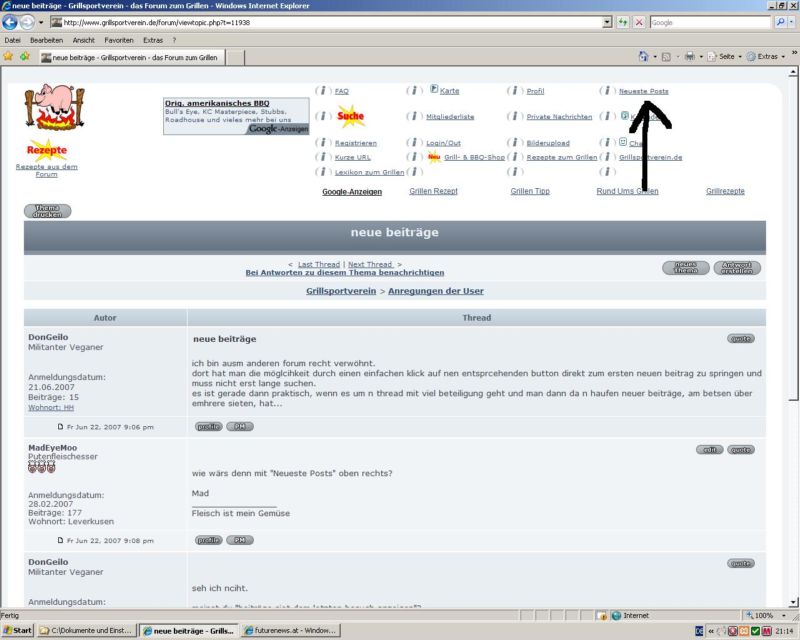Click into the Google search field

(x=710, y=22)
